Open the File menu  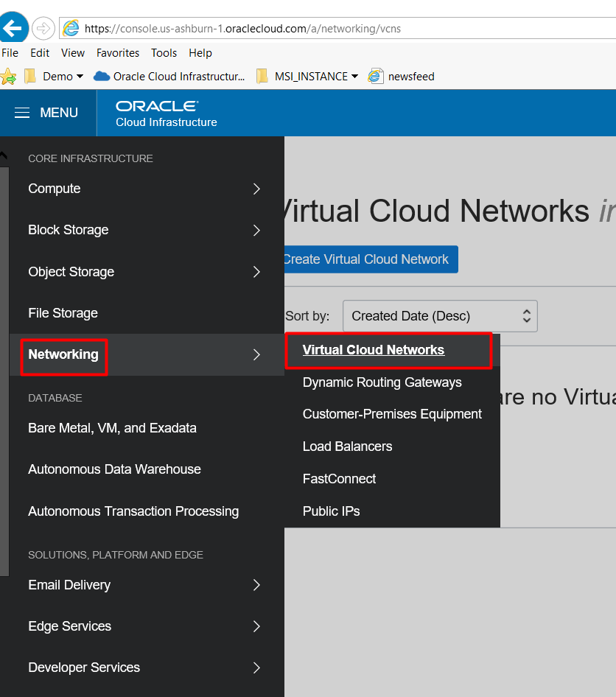point(10,53)
